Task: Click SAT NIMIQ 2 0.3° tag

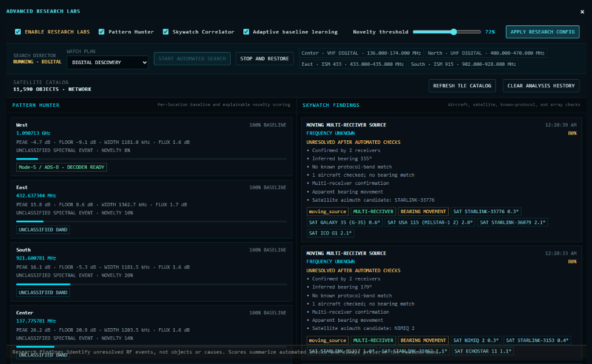Action: (476, 340)
